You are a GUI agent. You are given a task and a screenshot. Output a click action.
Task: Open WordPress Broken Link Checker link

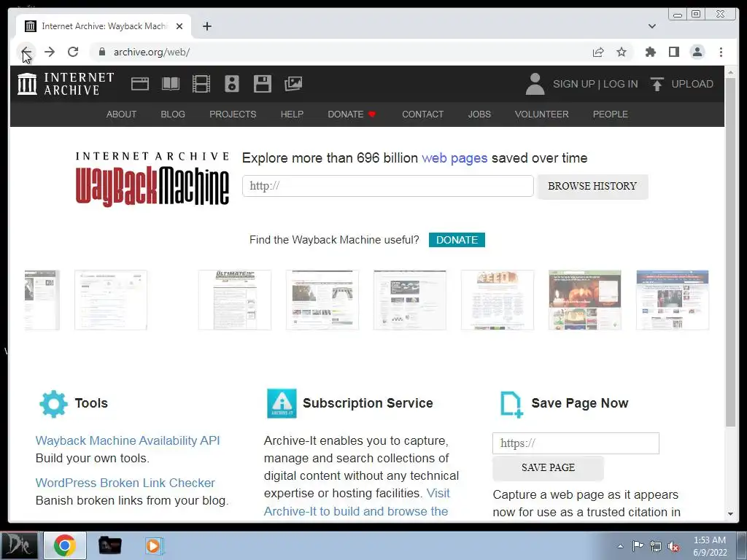click(x=125, y=483)
